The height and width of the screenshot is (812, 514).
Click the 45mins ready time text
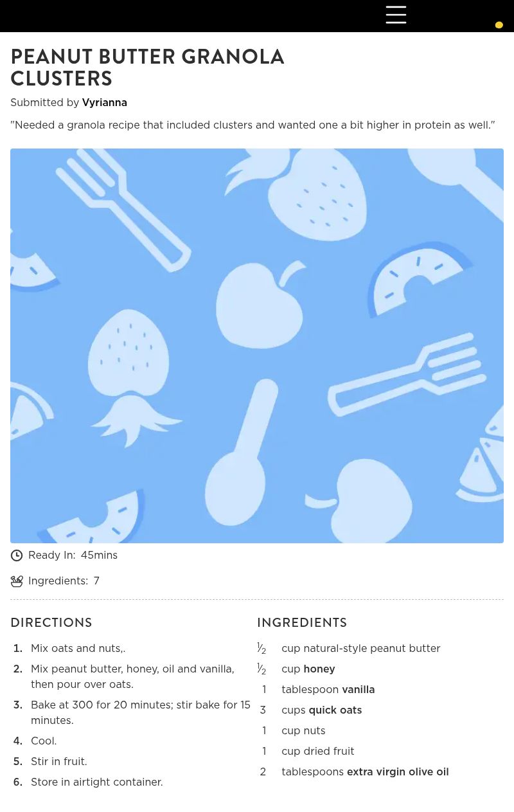pyautogui.click(x=99, y=555)
